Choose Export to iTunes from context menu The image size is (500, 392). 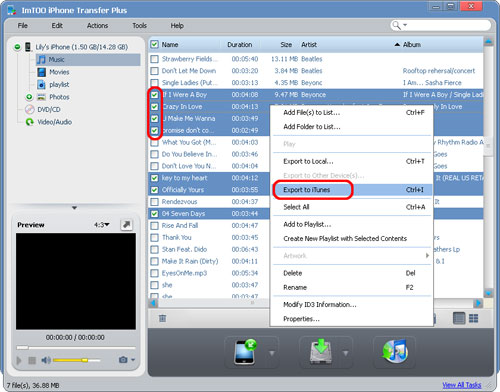(x=353, y=190)
